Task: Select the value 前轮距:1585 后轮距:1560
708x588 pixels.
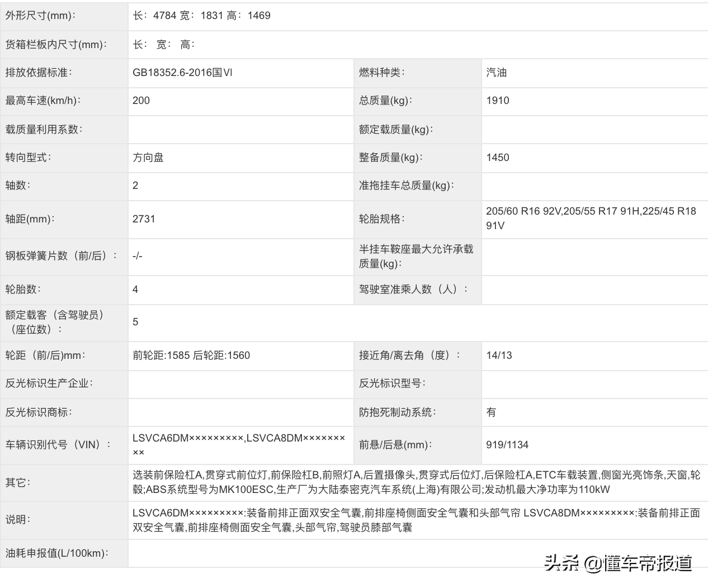Action: 191,355
